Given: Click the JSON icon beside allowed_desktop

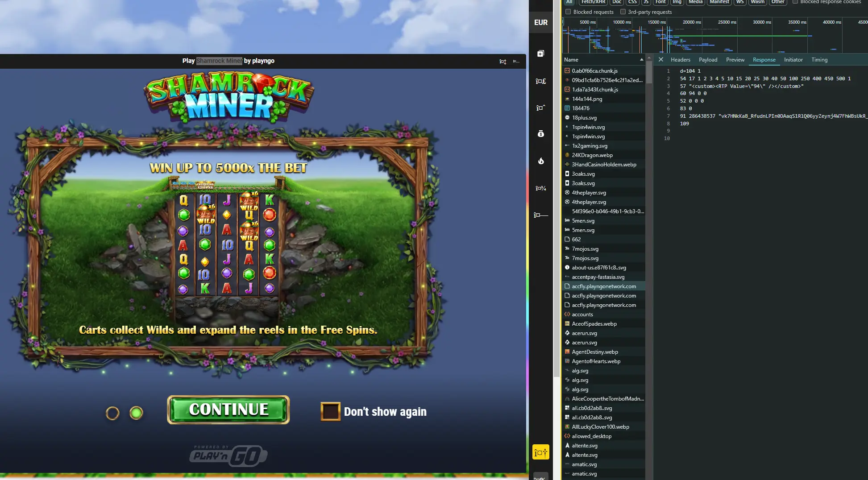Looking at the screenshot, I should click(567, 436).
